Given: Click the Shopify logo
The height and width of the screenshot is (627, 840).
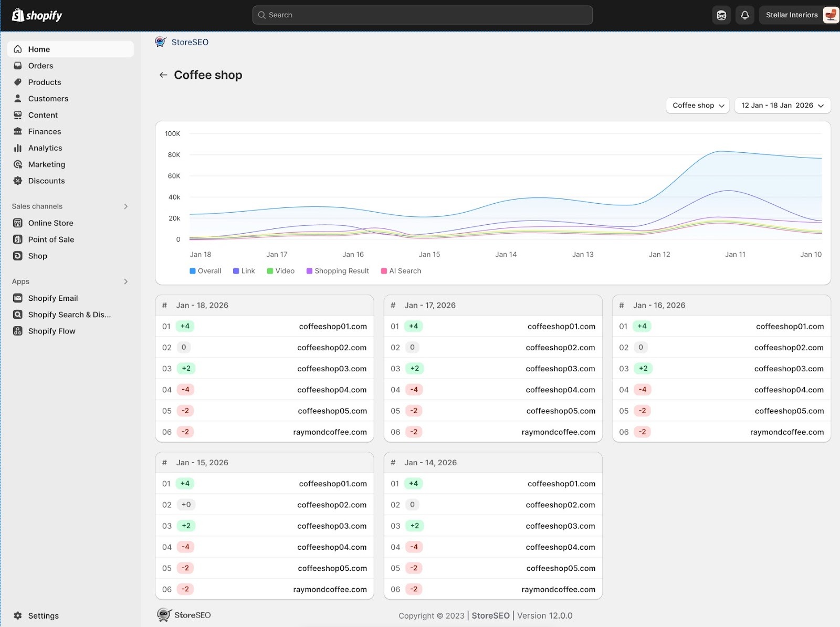Looking at the screenshot, I should (x=36, y=15).
